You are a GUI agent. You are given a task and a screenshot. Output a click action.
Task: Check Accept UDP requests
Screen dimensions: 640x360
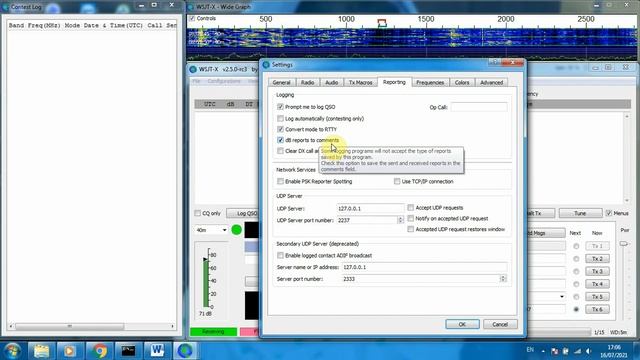(x=411, y=207)
